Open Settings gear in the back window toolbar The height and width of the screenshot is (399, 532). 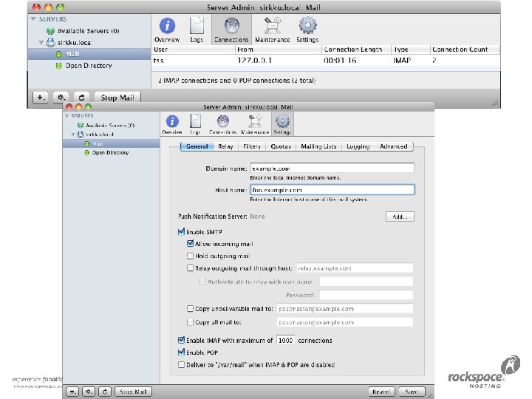307,30
